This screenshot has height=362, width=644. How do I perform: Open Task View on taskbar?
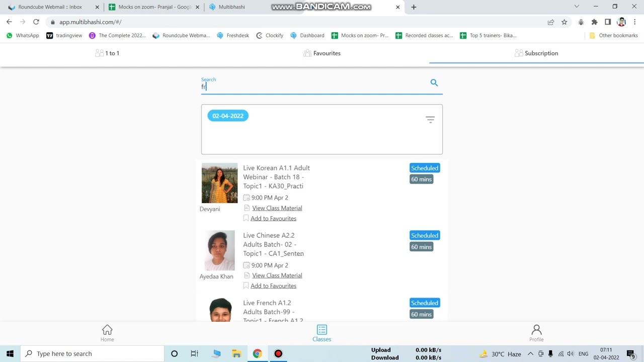point(194,353)
